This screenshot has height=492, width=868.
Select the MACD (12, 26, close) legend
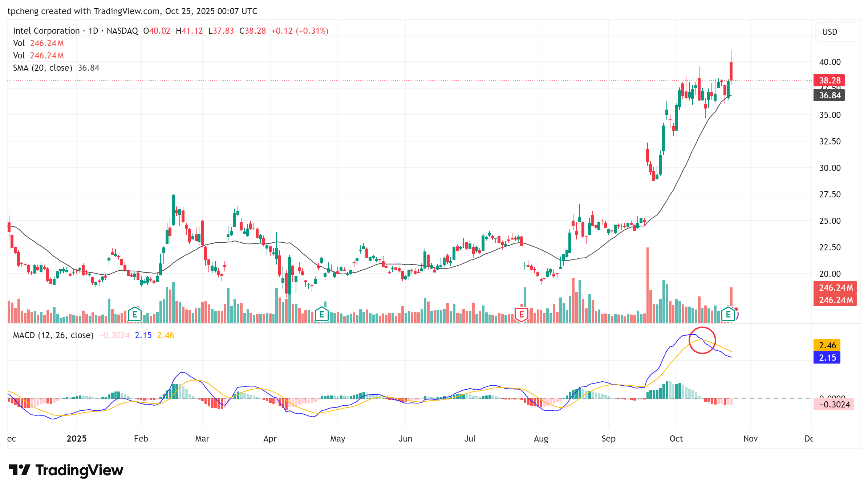pyautogui.click(x=53, y=335)
